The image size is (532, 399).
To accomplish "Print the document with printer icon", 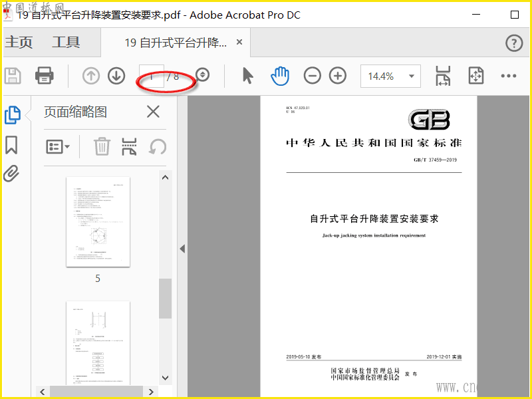I will coord(45,75).
